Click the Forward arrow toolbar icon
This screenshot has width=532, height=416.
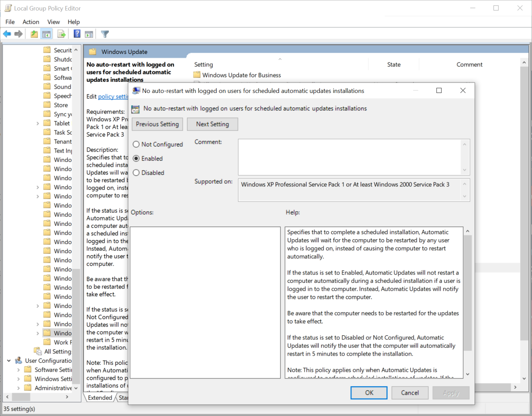[19, 34]
